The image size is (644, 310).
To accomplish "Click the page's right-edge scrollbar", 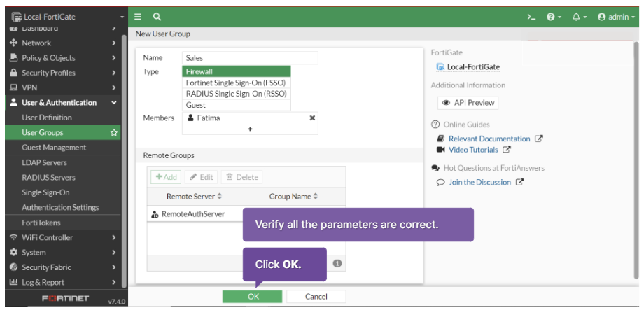I will tap(636, 160).
